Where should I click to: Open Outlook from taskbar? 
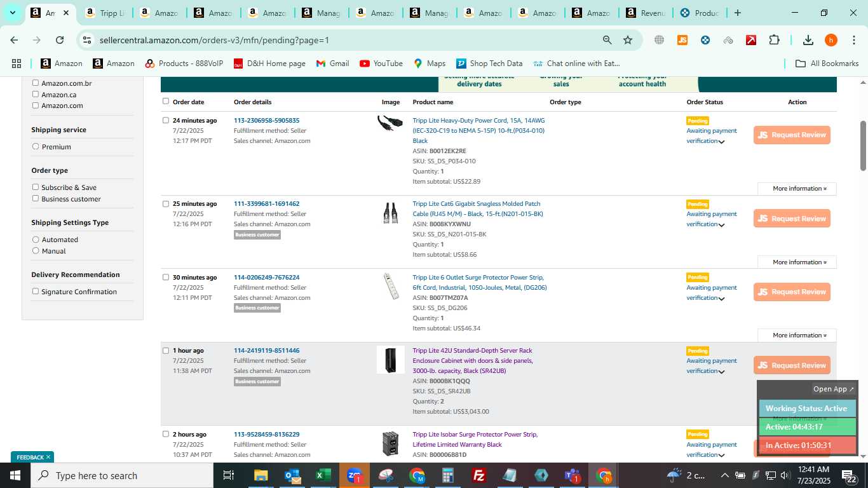click(292, 475)
